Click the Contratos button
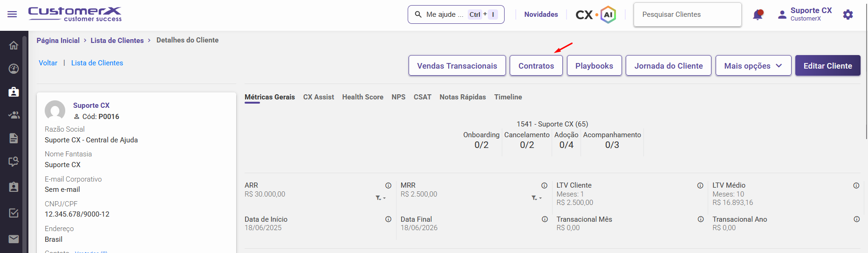 pyautogui.click(x=536, y=66)
